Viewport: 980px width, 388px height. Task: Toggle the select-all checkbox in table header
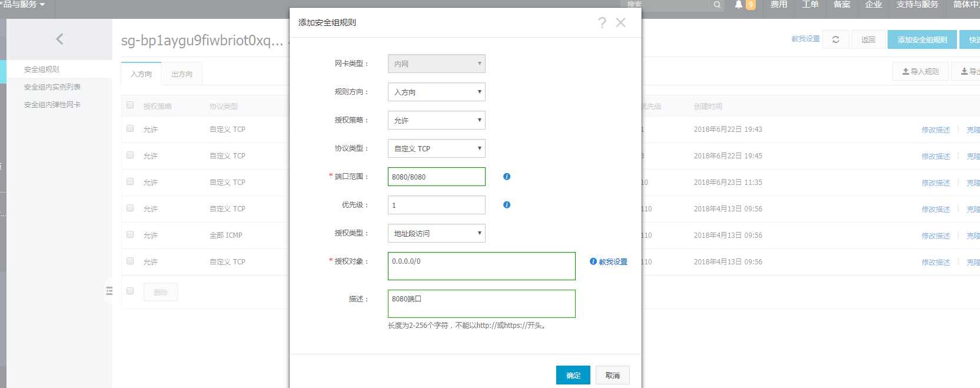130,105
